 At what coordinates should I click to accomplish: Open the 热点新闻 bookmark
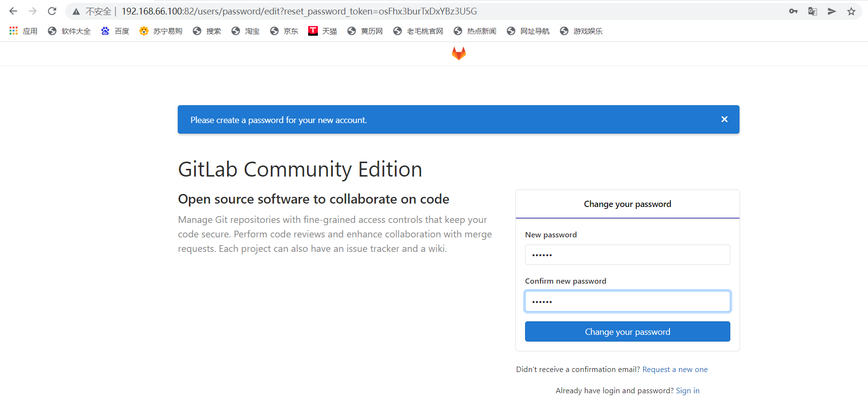475,31
